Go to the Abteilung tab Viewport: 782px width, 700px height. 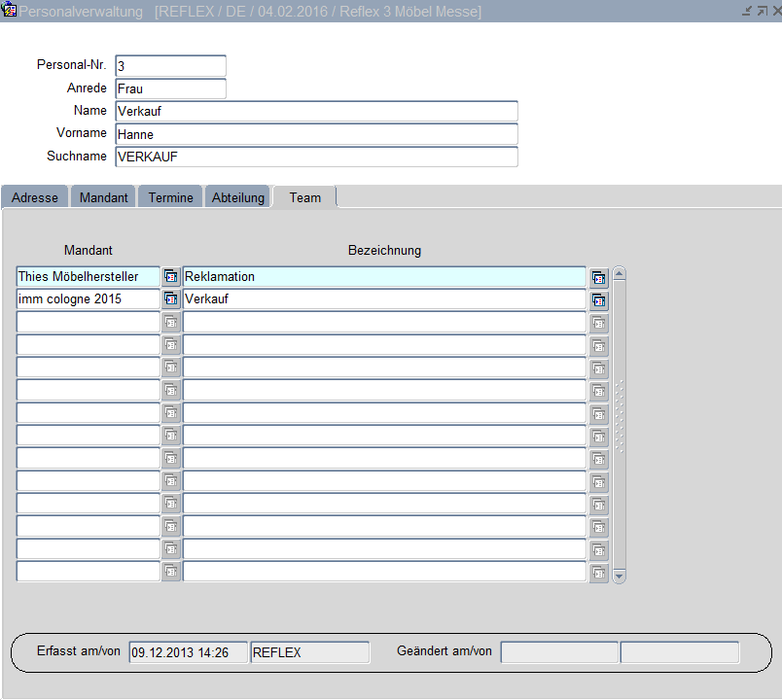pyautogui.click(x=238, y=197)
